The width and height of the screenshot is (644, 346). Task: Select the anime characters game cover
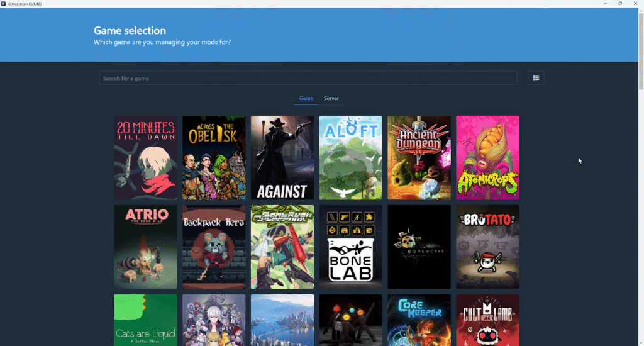click(214, 320)
